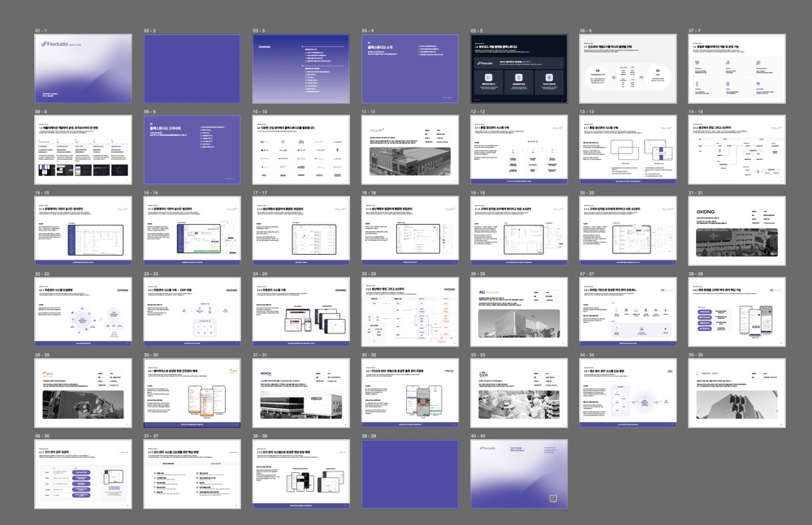This screenshot has width=812, height=525.
Task: Select slide 33 with the laboratory photo
Action: pos(519,393)
